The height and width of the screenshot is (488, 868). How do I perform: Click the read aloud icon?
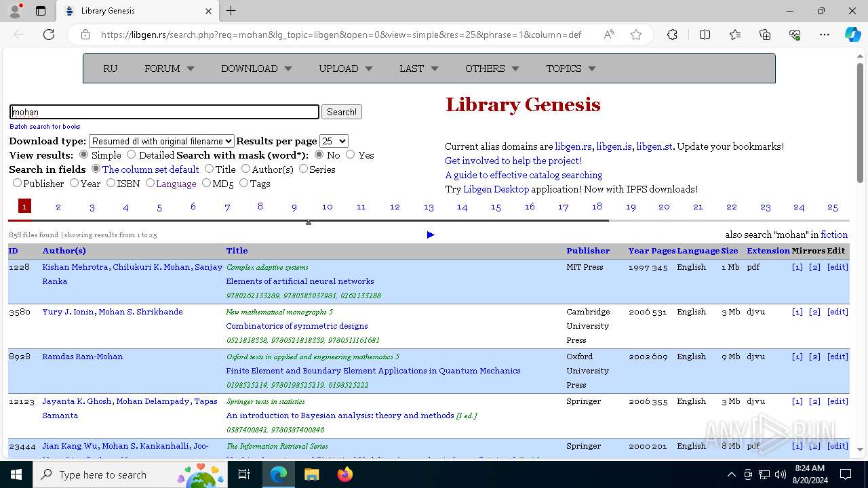(609, 35)
